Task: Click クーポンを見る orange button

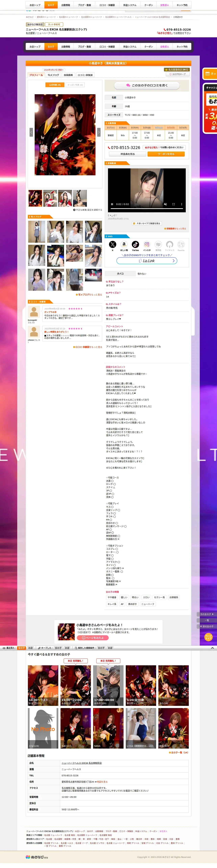Action: pos(166,154)
